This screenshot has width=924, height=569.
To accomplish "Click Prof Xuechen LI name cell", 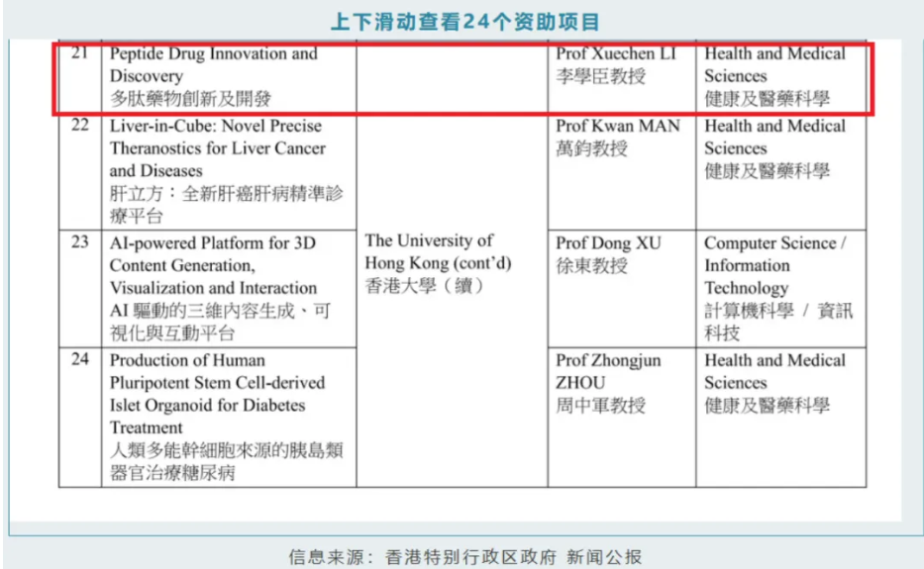I will [616, 53].
